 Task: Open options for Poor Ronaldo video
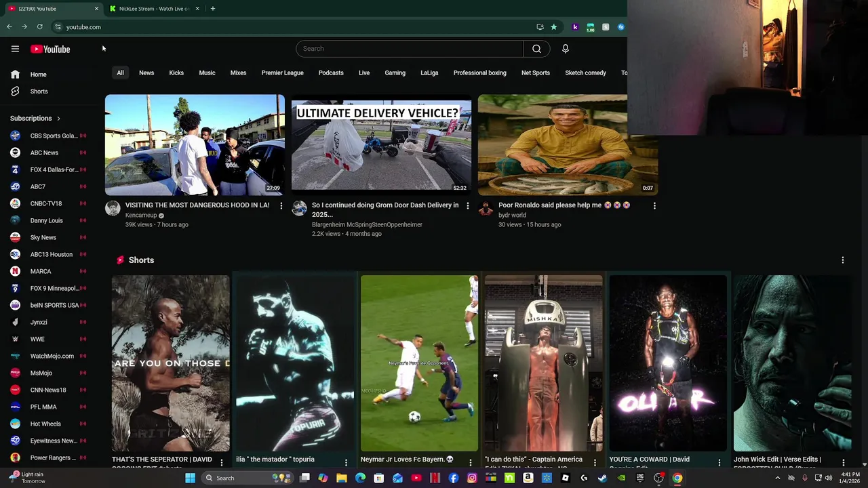pos(654,205)
